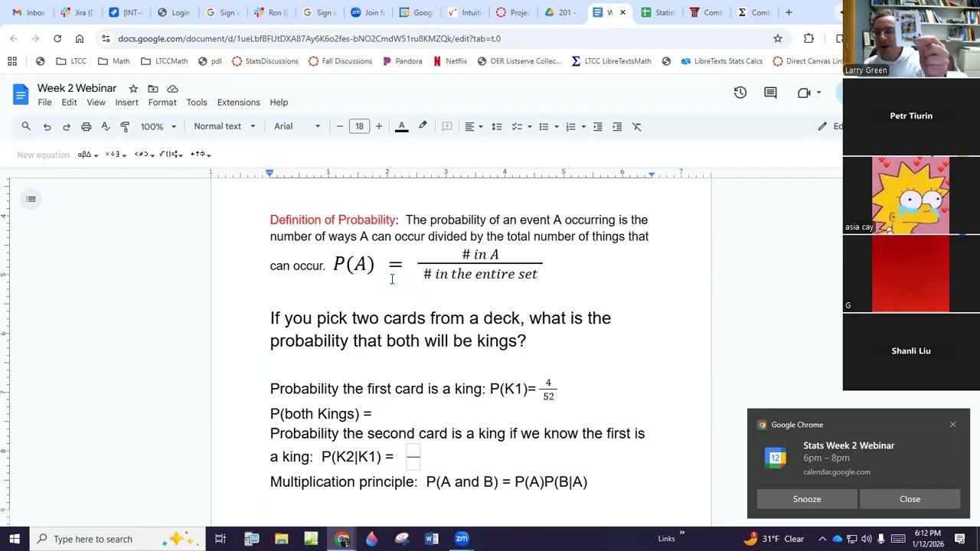The width and height of the screenshot is (980, 551).
Task: Reload the page in Chrome
Action: tap(57, 38)
